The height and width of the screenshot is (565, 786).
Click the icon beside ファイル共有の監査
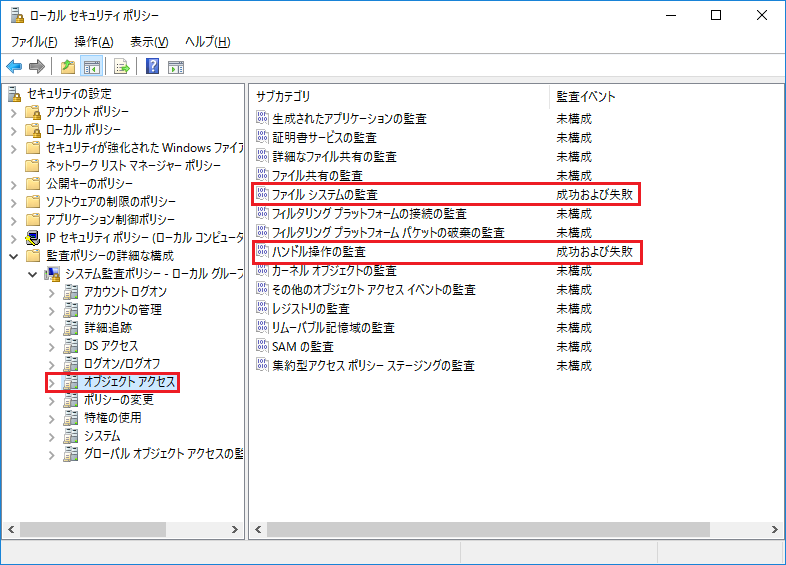pyautogui.click(x=262, y=174)
